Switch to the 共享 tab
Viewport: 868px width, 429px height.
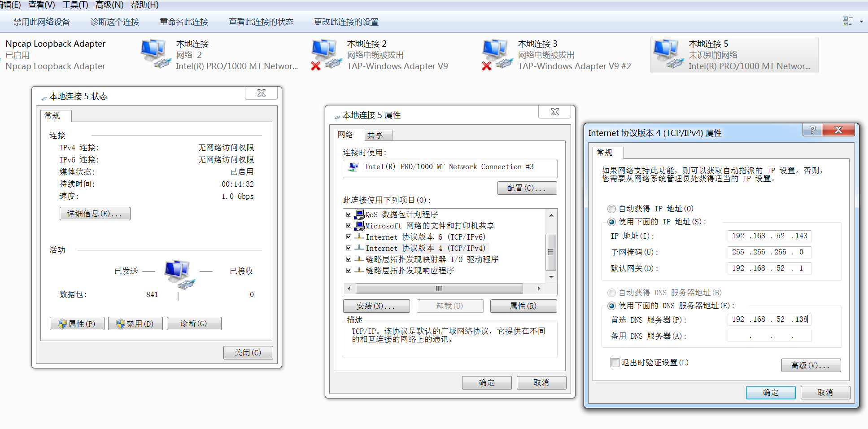[x=375, y=135]
